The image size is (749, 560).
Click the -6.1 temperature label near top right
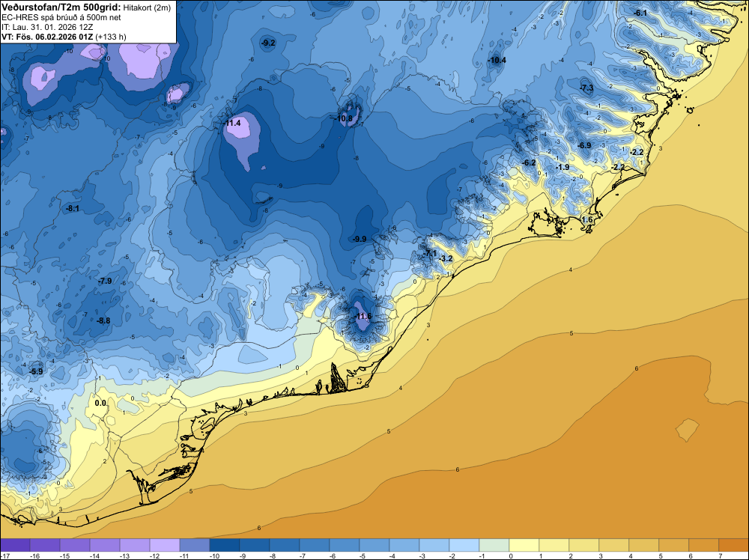coord(640,13)
